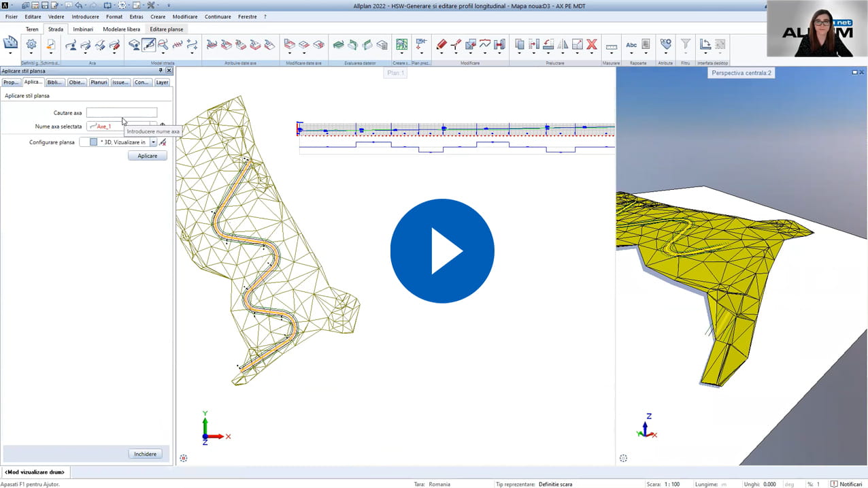Viewport: 868px width, 488px height.
Task: Expand arrow below Plan prez... icon
Action: 421,54
